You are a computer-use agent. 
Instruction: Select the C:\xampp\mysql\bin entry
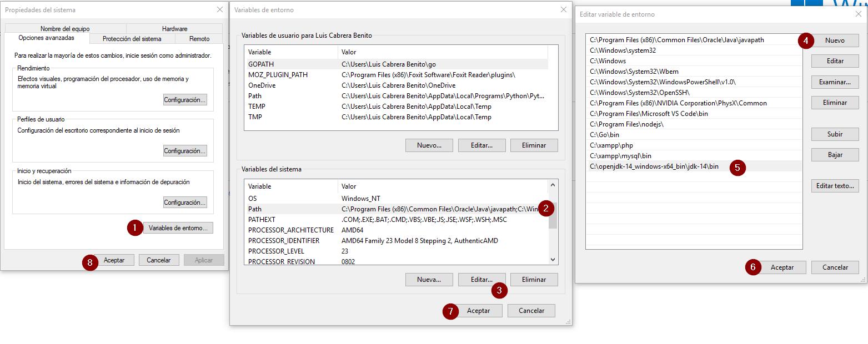pyautogui.click(x=694, y=156)
